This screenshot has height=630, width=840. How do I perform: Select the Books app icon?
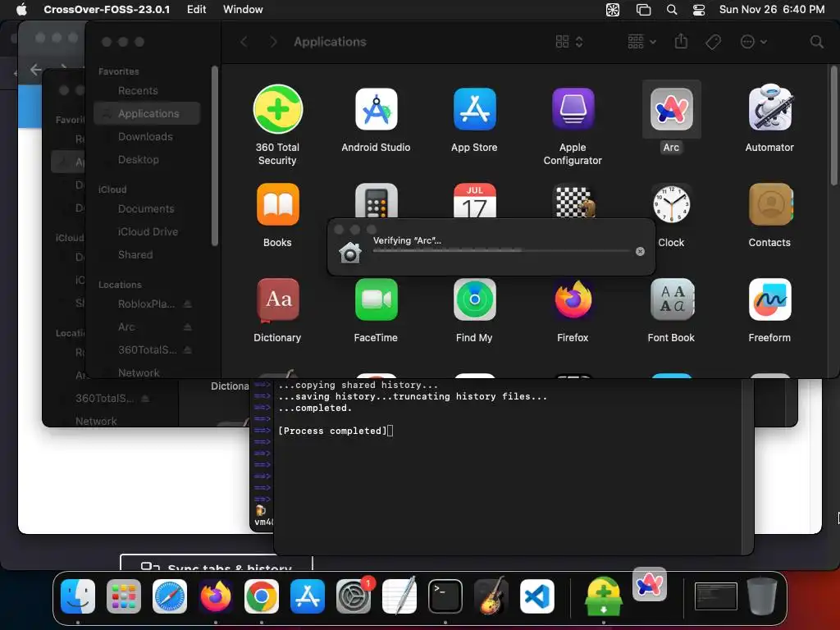[x=277, y=204]
